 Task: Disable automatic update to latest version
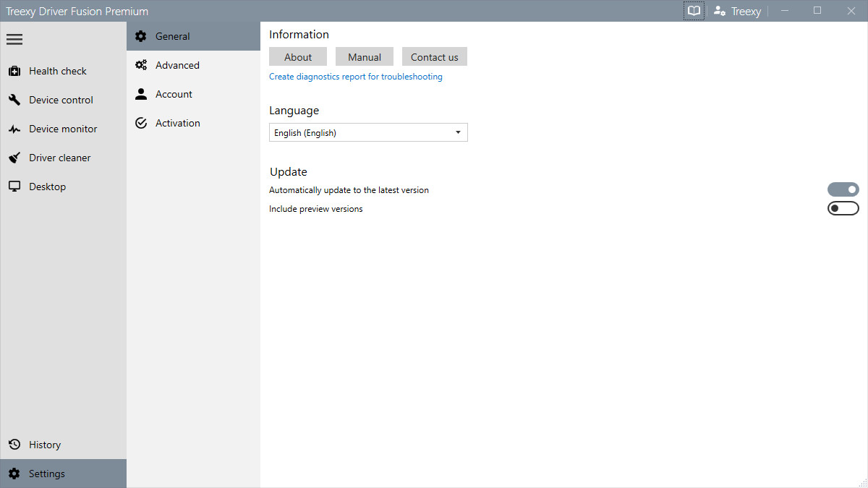(x=843, y=189)
